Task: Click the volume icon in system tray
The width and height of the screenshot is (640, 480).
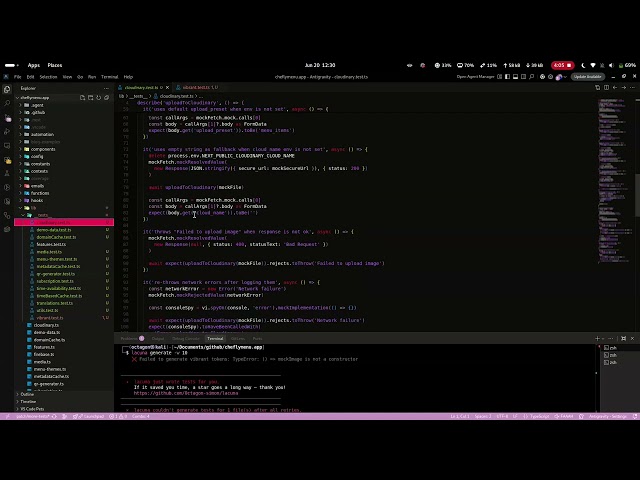Action: (x=611, y=65)
